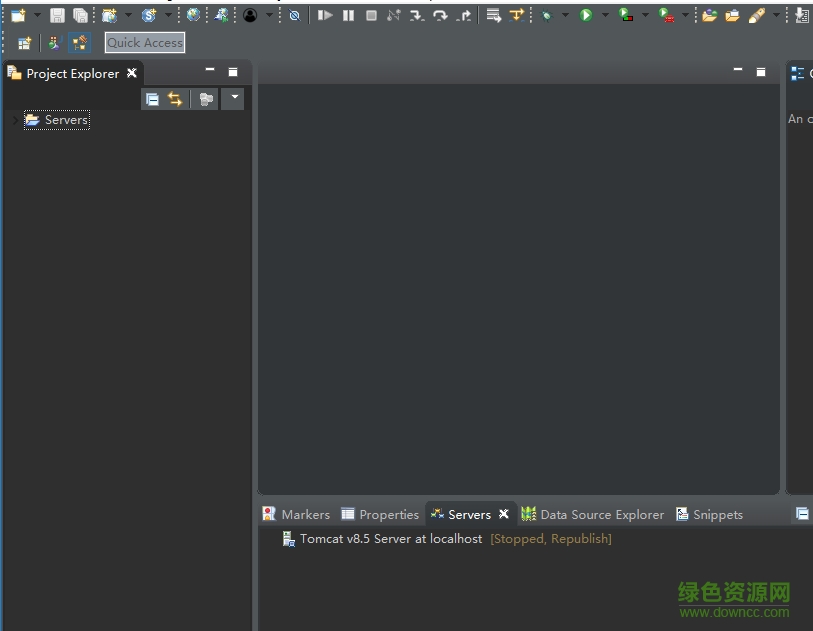Viewport: 813px width, 631px height.
Task: Toggle Link with Editor in Project Explorer
Action: [x=175, y=99]
